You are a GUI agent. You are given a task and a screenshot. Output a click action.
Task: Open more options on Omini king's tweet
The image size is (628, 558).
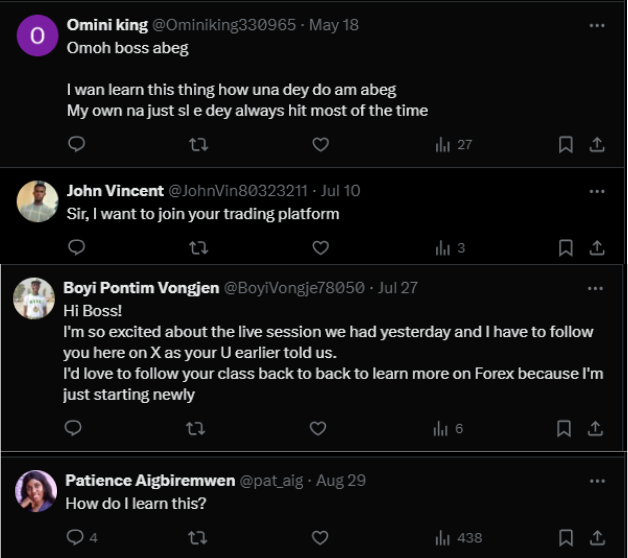597,25
